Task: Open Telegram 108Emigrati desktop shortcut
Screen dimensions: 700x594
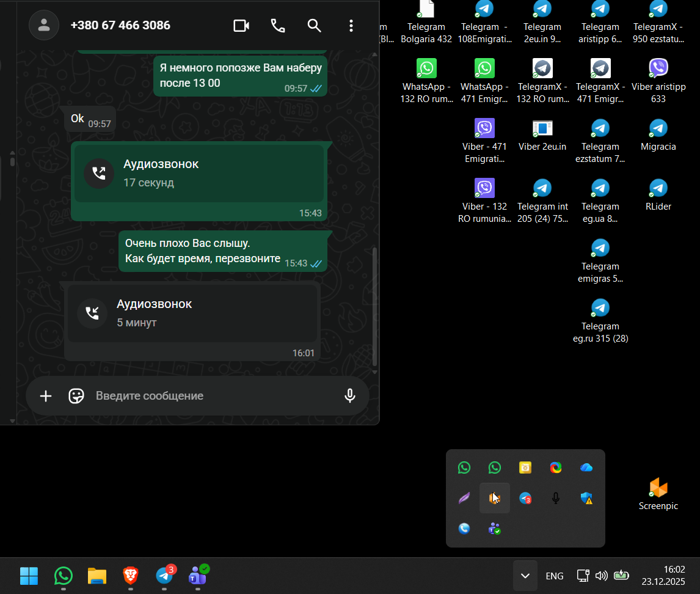Action: click(484, 23)
